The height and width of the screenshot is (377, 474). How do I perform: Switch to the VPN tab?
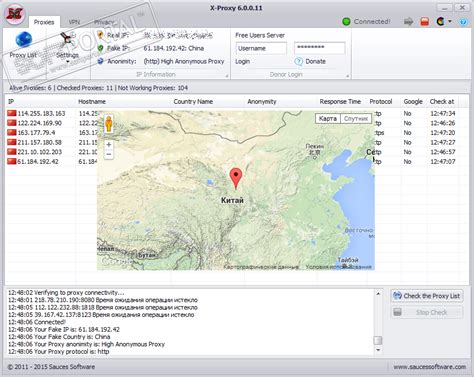tap(74, 22)
